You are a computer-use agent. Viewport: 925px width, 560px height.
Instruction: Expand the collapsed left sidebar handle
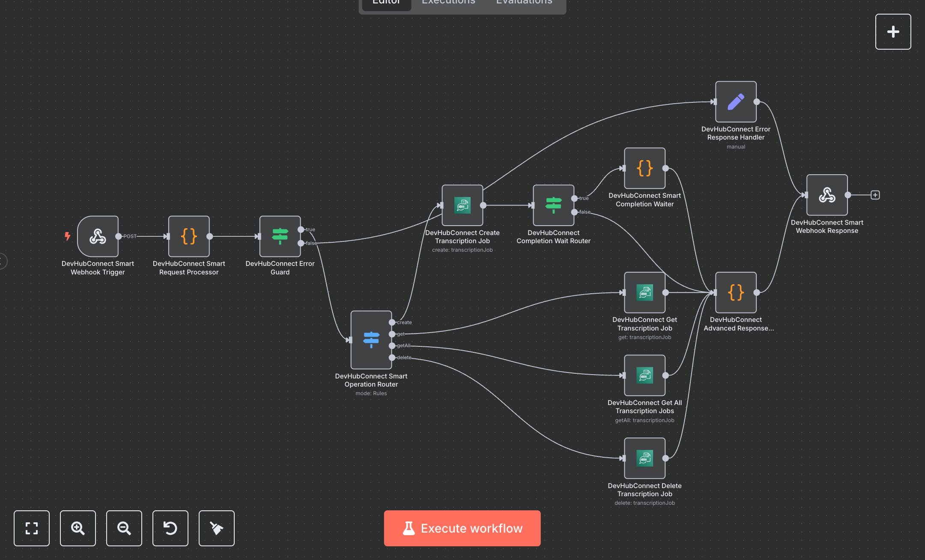(3, 261)
